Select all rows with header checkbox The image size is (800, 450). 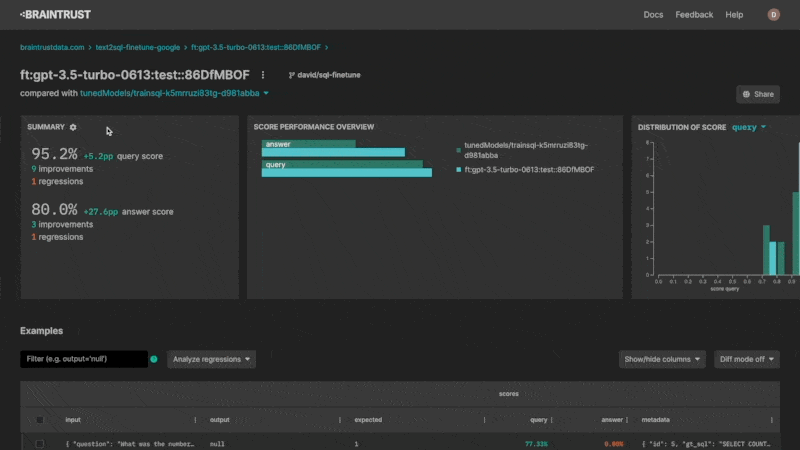(x=40, y=420)
